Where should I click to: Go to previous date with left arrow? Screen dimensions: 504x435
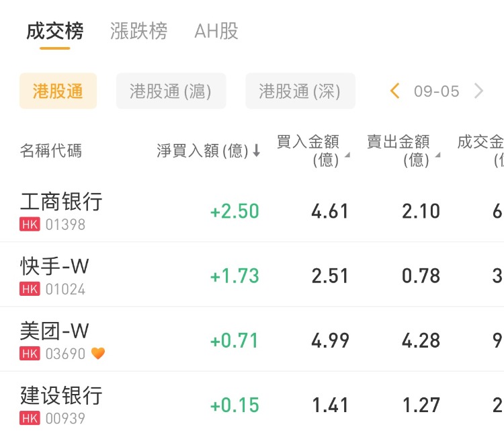tap(395, 91)
